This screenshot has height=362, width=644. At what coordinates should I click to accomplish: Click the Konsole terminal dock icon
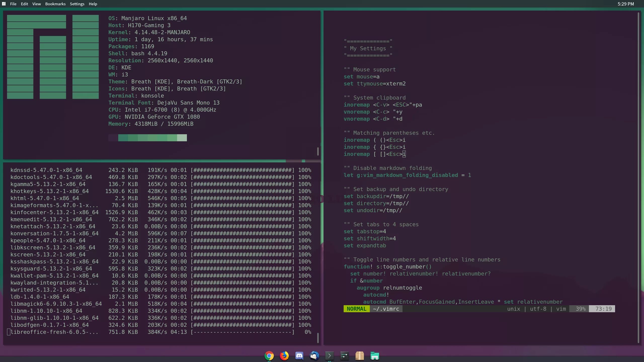coord(329,356)
